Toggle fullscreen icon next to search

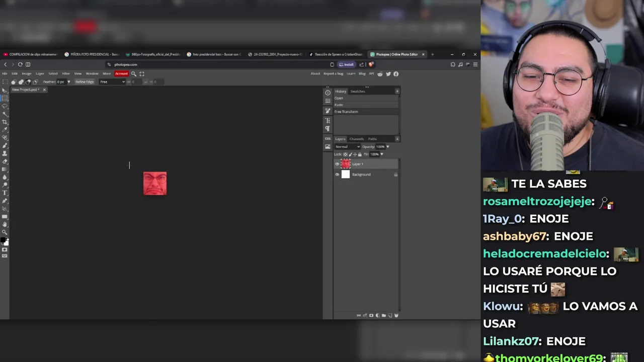[x=142, y=73]
